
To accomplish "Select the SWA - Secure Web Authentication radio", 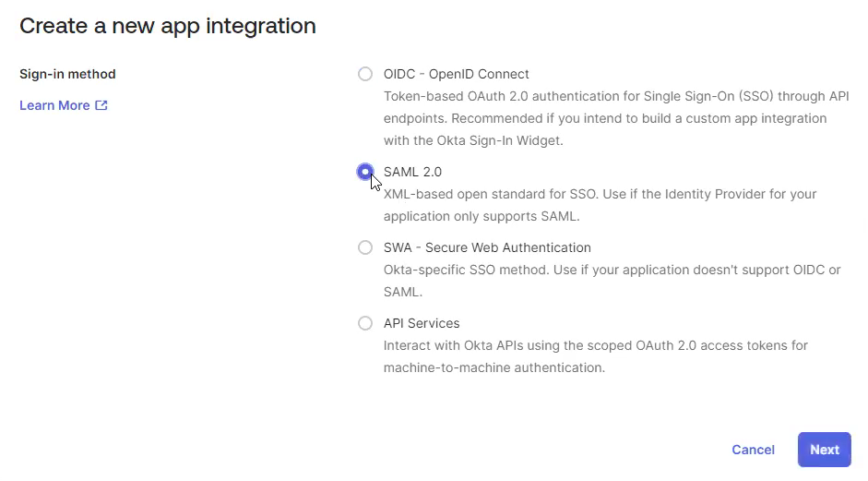I will coord(365,247).
